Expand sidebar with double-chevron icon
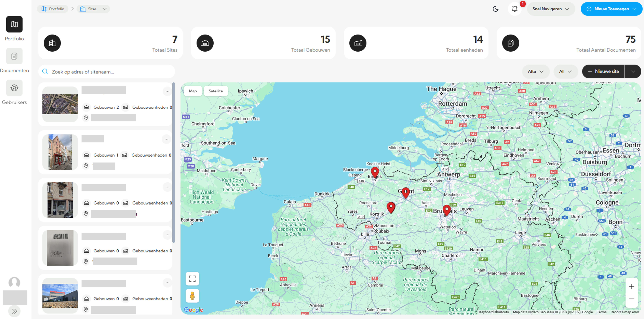Image resolution: width=644 pixels, height=319 pixels. [14, 311]
